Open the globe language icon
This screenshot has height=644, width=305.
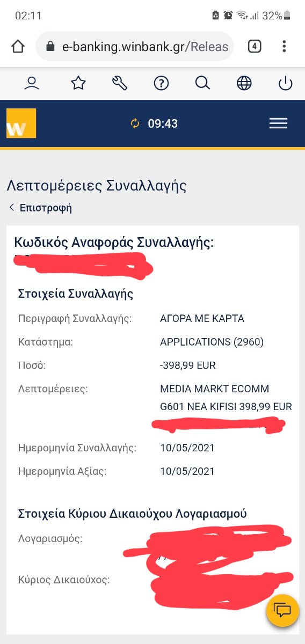(244, 83)
